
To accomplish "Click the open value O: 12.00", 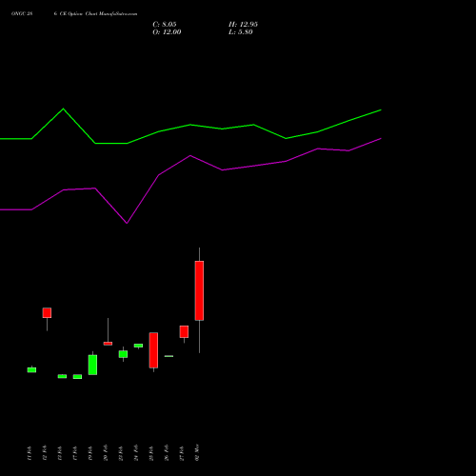I will 167,32.
